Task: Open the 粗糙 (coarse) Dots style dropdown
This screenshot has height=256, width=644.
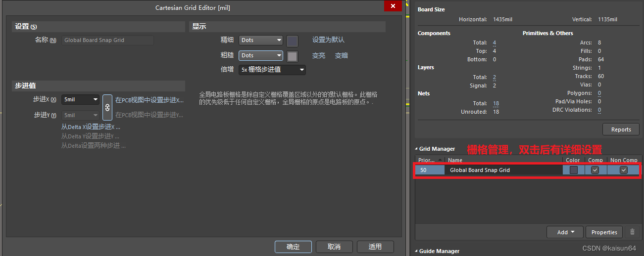Action: (x=261, y=56)
